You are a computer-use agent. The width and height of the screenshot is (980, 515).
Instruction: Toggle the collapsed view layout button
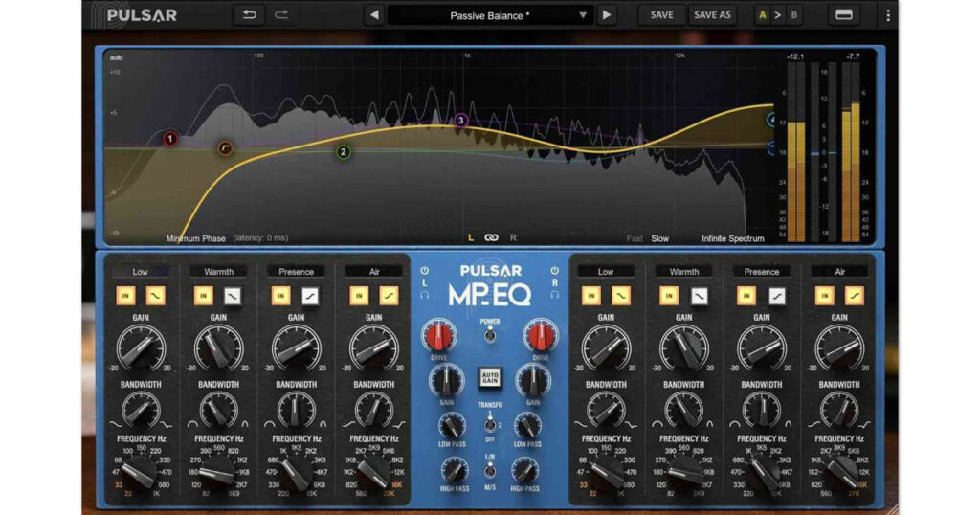844,15
